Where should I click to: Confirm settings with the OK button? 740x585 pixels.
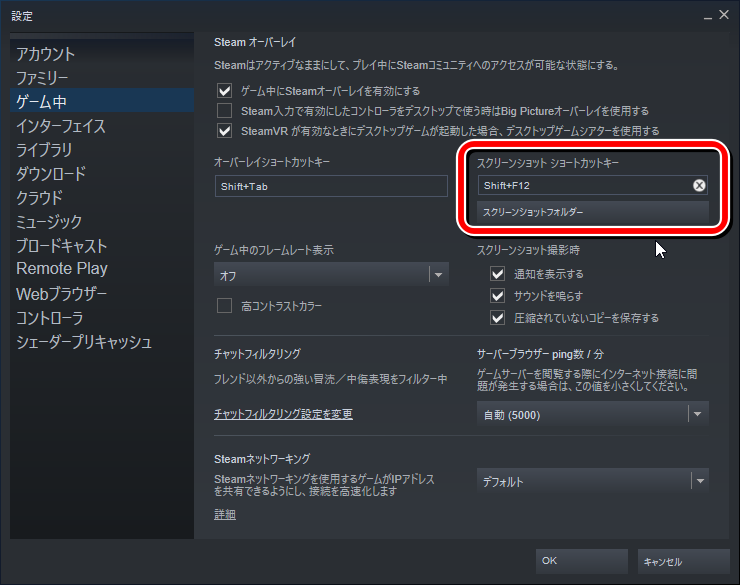[x=582, y=561]
